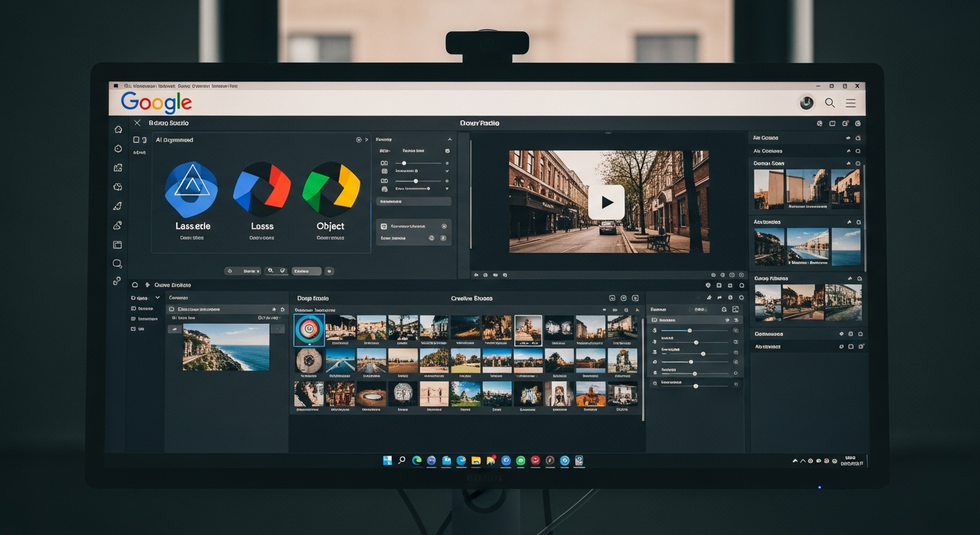The width and height of the screenshot is (980, 535).
Task: Switch to the Creative Studio tab above the gallery
Action: pyautogui.click(x=471, y=298)
